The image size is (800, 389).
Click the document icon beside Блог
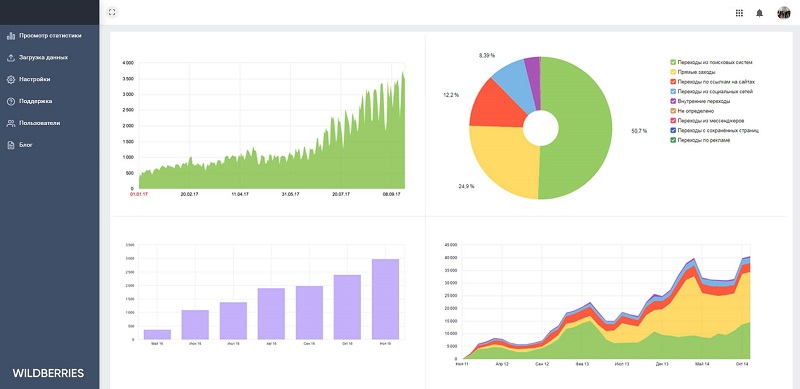(x=10, y=145)
